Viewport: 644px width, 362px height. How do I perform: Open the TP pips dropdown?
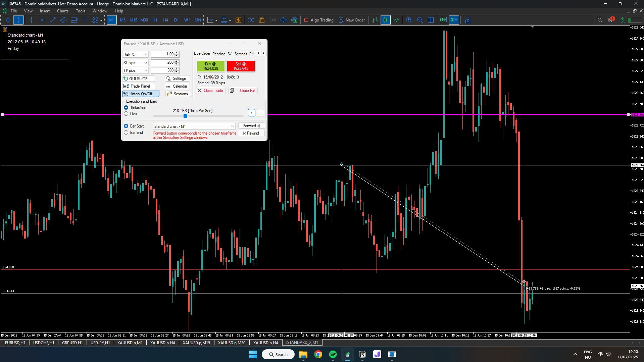(x=135, y=70)
